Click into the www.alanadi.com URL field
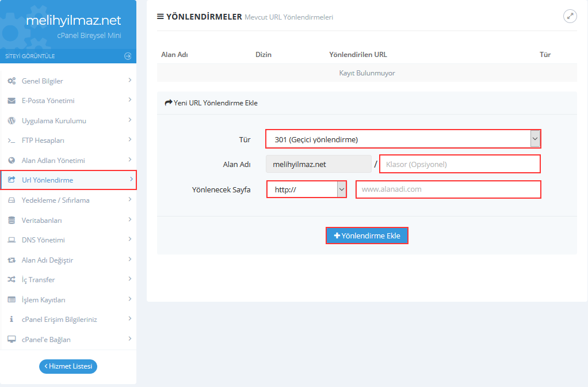The height and width of the screenshot is (387, 588). [448, 189]
